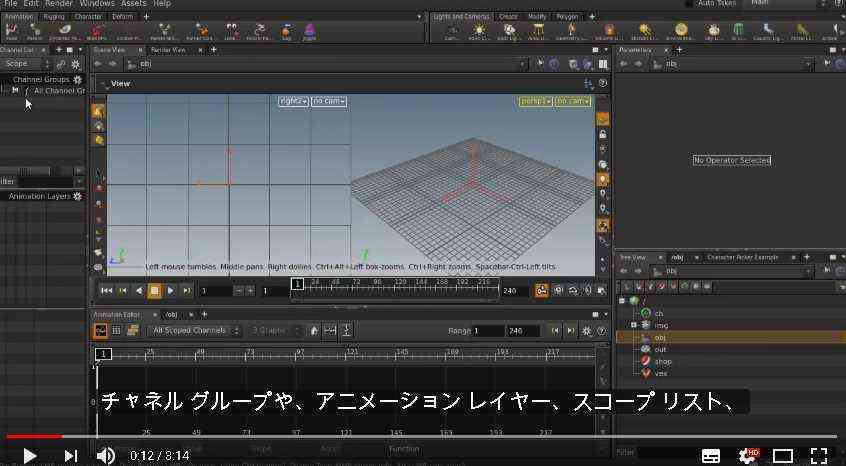Click the pink Jiggle shelf tool
Viewport: 846px width, 466px height.
tap(310, 31)
